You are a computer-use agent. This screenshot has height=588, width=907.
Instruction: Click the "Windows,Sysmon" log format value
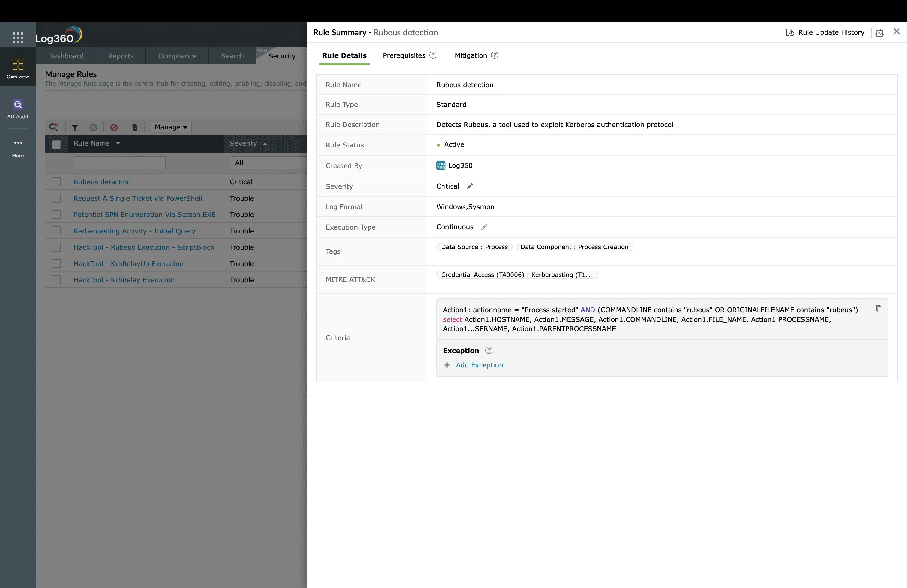coord(465,207)
